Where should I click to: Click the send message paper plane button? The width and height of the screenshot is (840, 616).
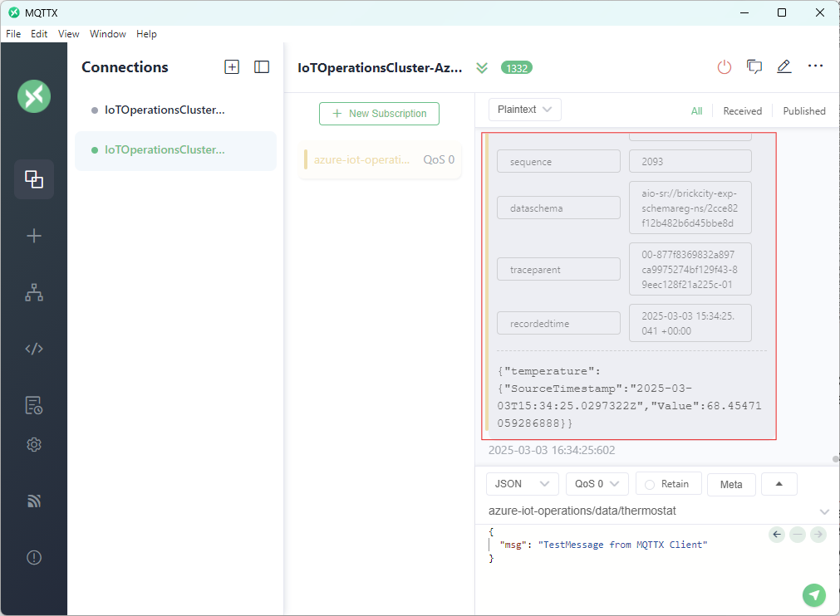point(814,594)
